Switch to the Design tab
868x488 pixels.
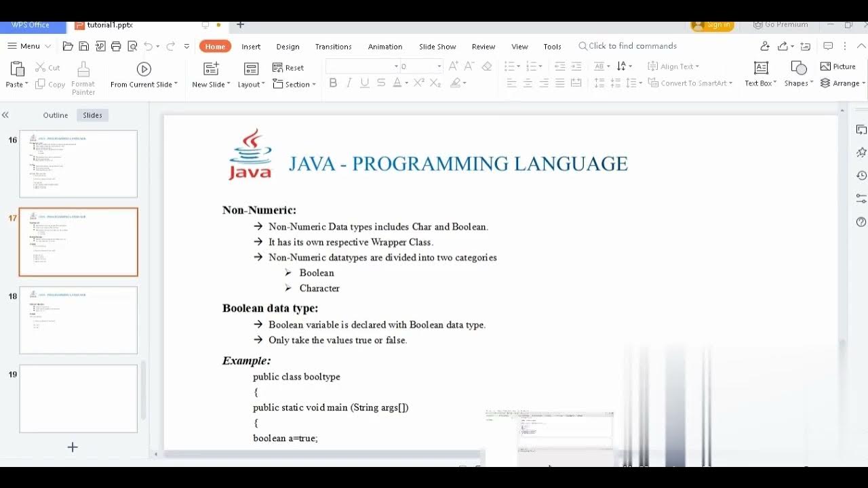tap(288, 47)
